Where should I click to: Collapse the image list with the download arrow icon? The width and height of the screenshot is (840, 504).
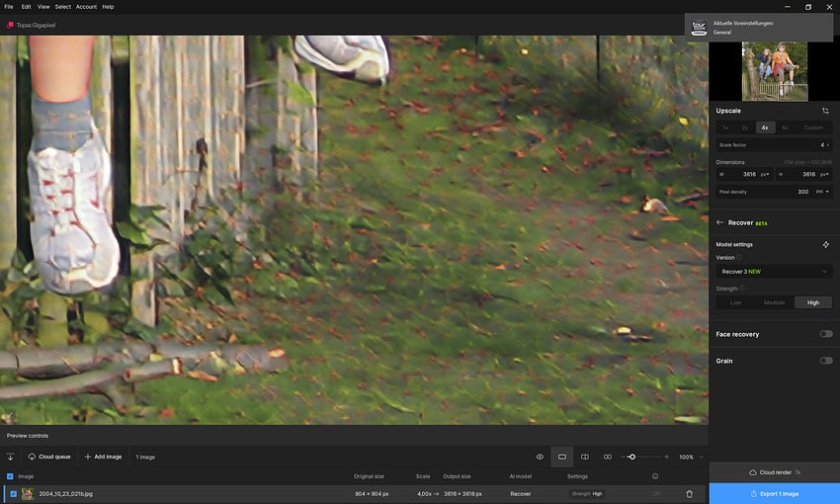pyautogui.click(x=10, y=457)
